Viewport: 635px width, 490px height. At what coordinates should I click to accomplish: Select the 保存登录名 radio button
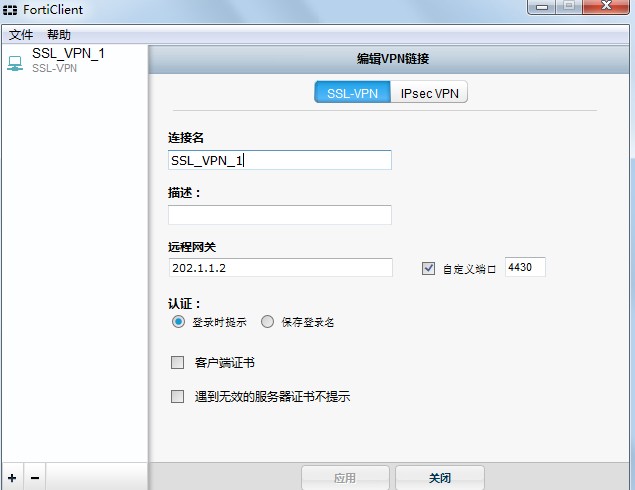(x=267, y=322)
